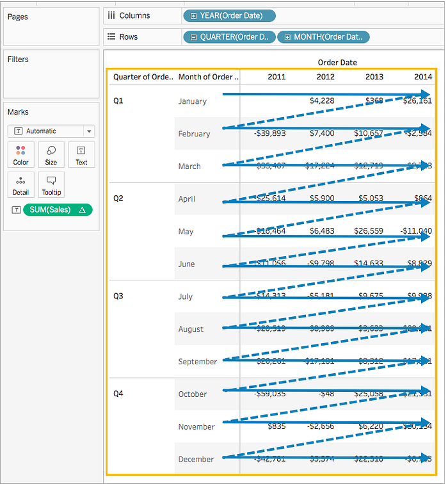Click the $5,053 April 2013 cell

(371, 198)
